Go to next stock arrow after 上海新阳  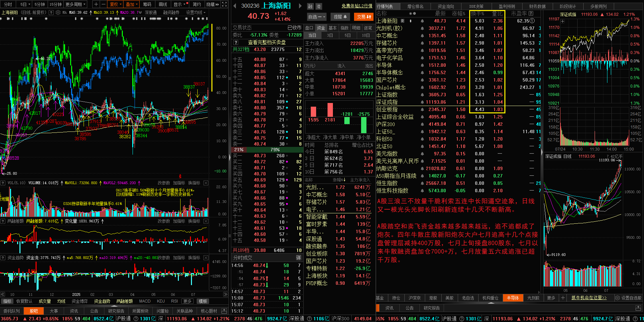click(x=300, y=6)
